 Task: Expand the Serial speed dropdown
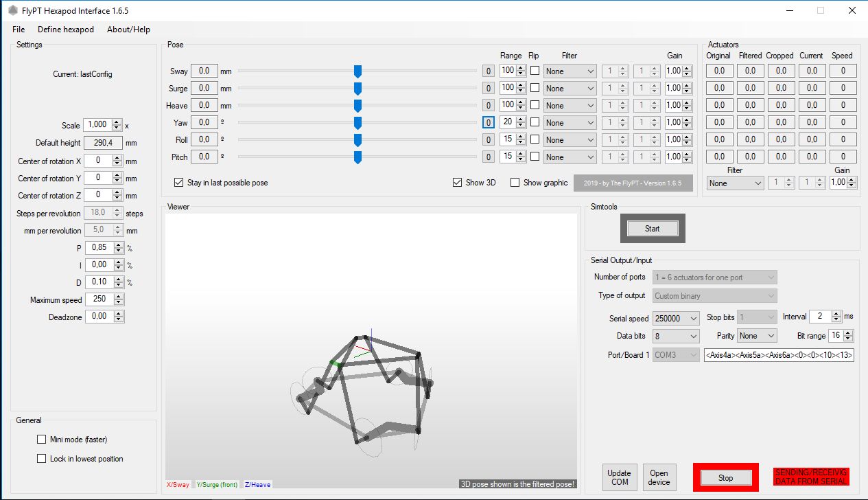pos(676,319)
